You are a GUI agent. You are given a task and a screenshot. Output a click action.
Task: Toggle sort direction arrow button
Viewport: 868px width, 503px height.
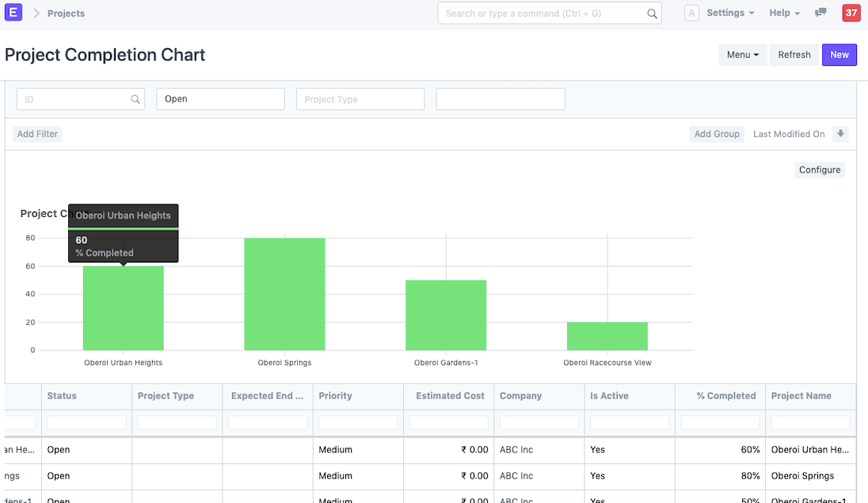(840, 134)
